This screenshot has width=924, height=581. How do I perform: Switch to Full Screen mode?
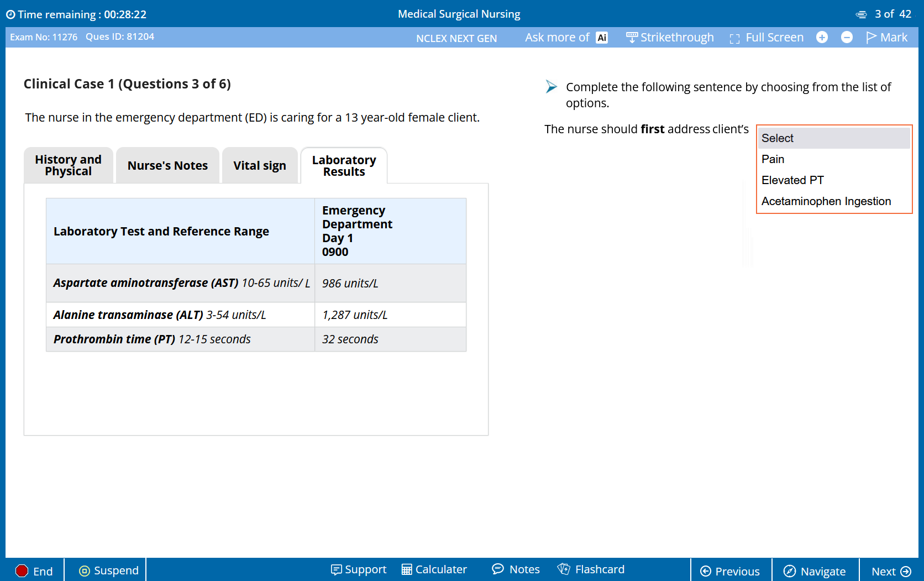[767, 38]
